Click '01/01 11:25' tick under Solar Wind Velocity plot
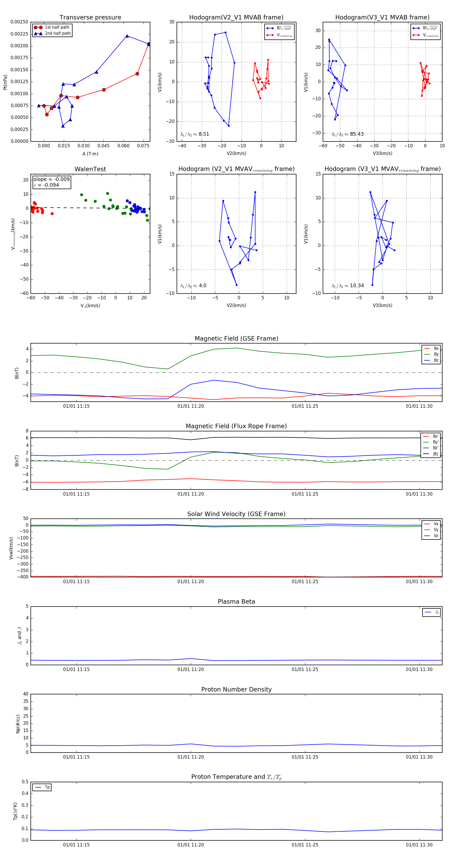The width and height of the screenshot is (473, 868). (x=305, y=581)
